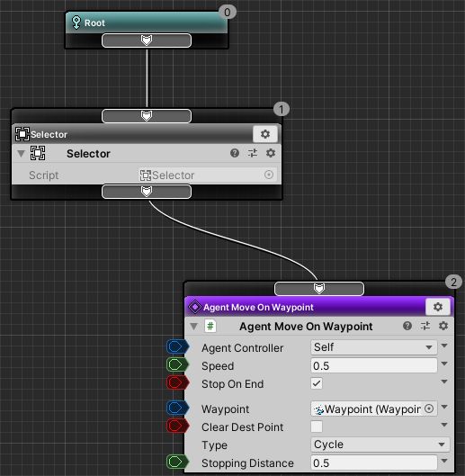This screenshot has height=476, width=465.
Task: Open the Agent Controller Self dropdown
Action: coord(374,347)
